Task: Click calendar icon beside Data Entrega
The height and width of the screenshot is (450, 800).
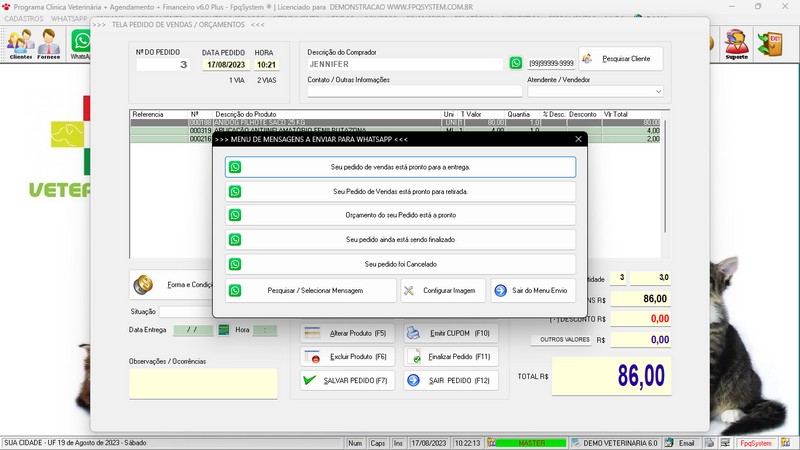Action: tap(225, 330)
